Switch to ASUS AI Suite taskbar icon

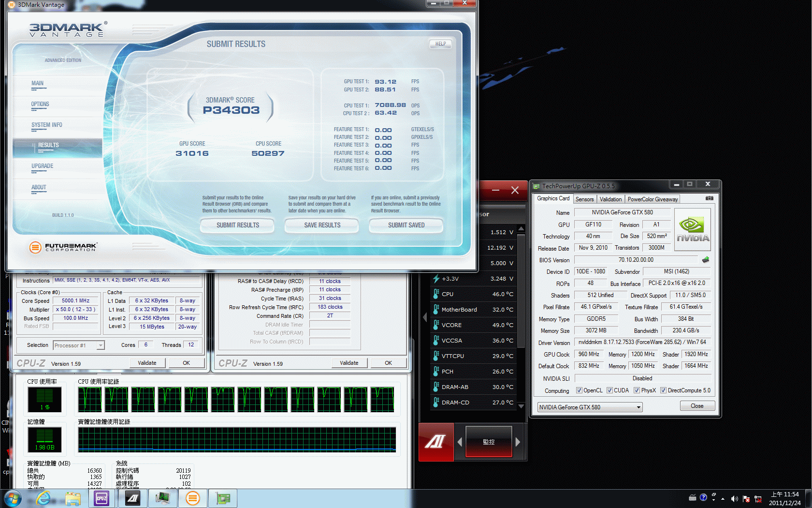(132, 498)
